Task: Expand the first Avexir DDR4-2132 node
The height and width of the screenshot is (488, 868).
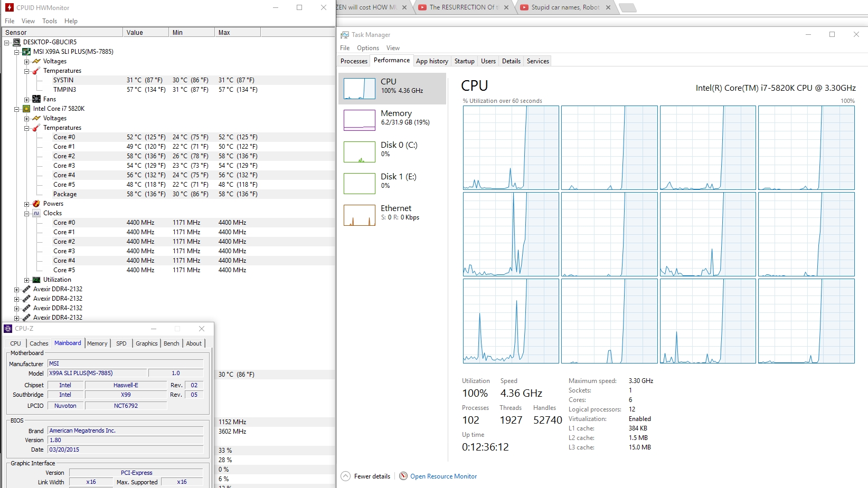Action: (x=17, y=290)
